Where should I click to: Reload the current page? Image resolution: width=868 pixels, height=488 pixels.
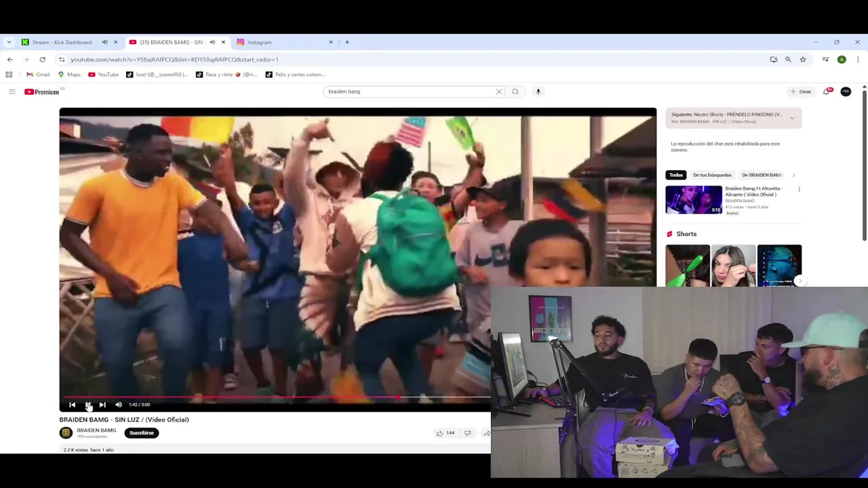(42, 60)
